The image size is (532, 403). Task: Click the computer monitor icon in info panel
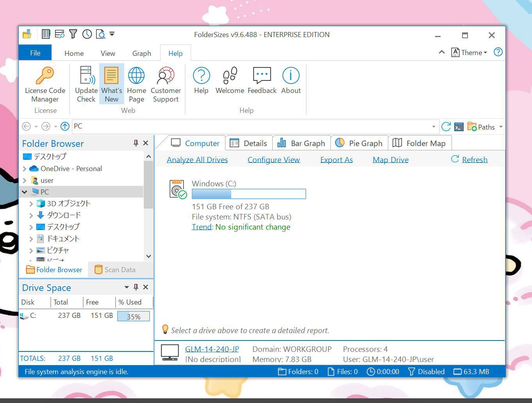170,352
